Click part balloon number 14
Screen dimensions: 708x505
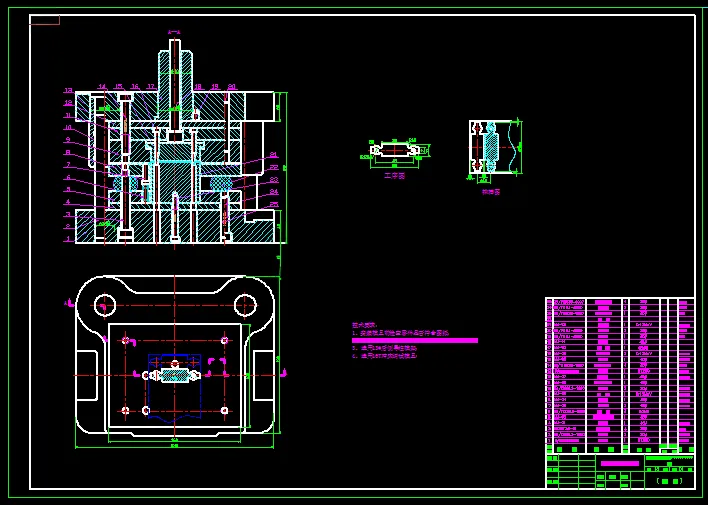pyautogui.click(x=102, y=87)
